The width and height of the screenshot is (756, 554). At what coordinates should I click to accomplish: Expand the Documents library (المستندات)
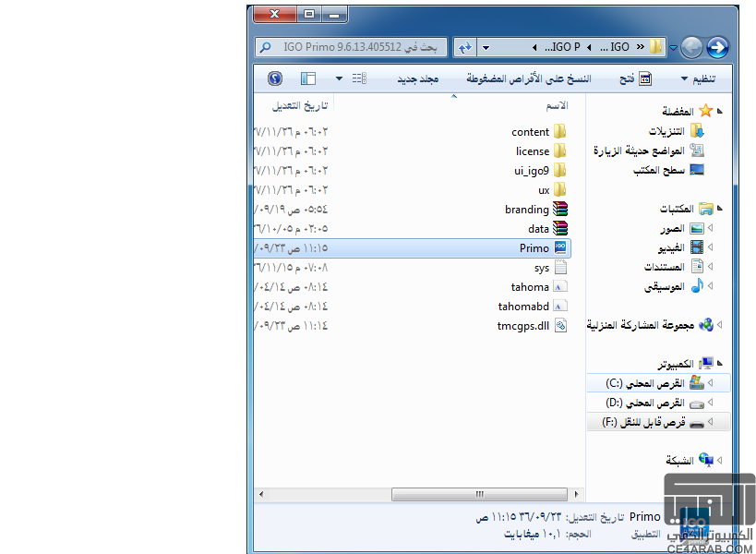711,267
